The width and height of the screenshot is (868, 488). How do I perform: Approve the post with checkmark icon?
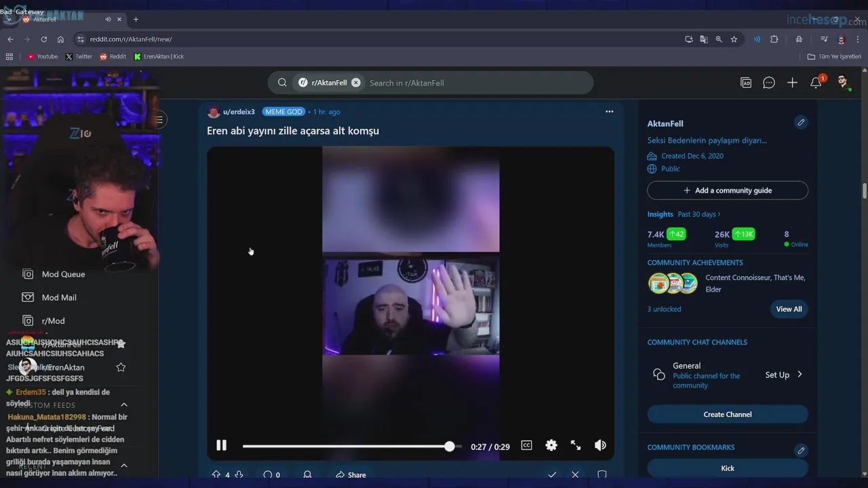[x=552, y=475]
